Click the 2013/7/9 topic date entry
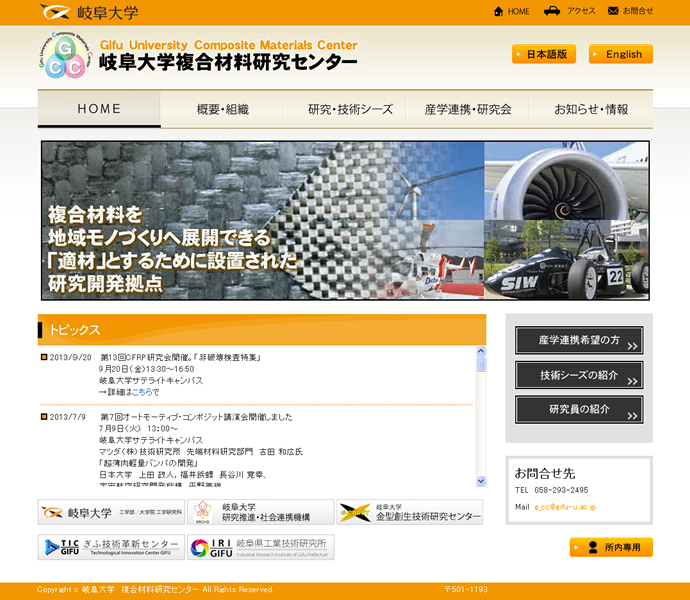This screenshot has height=600, width=690. (x=67, y=417)
